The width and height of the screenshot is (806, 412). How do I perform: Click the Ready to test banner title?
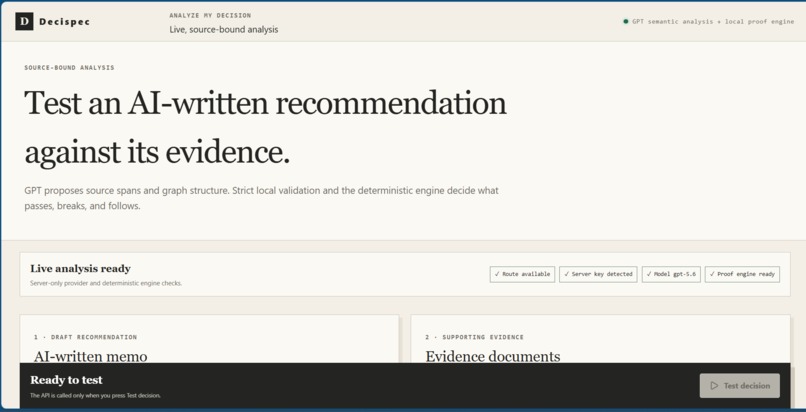click(66, 380)
